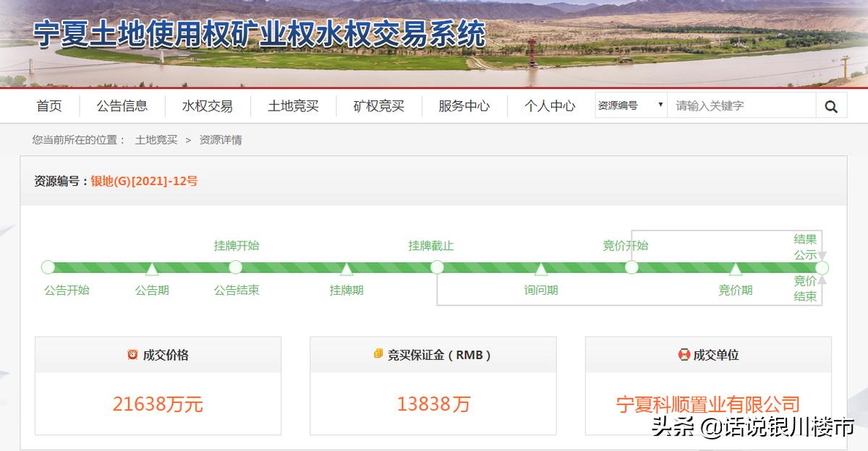Viewport: 868px width, 451px height.
Task: Click the search magnifier icon
Action: click(x=831, y=105)
